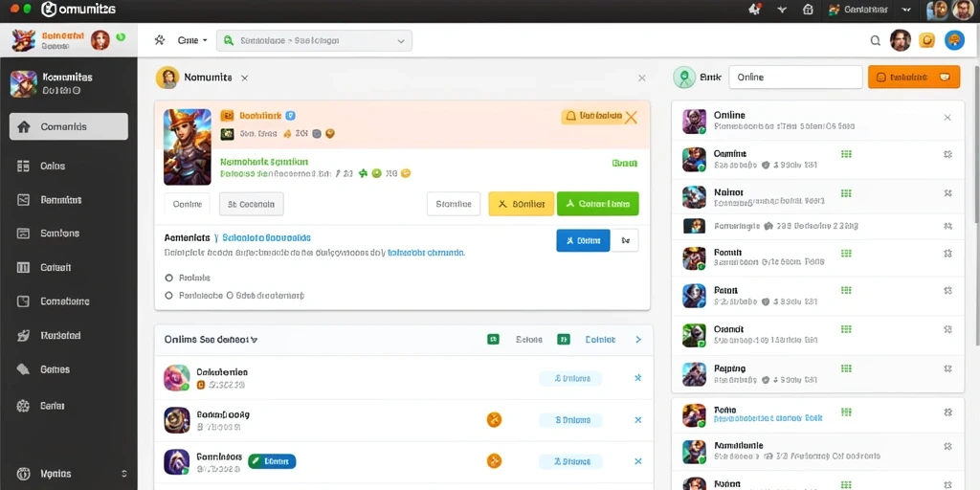Viewport: 980px width, 490px height.
Task: Expand the Game dropdown in the toolbar
Action: [x=191, y=40]
